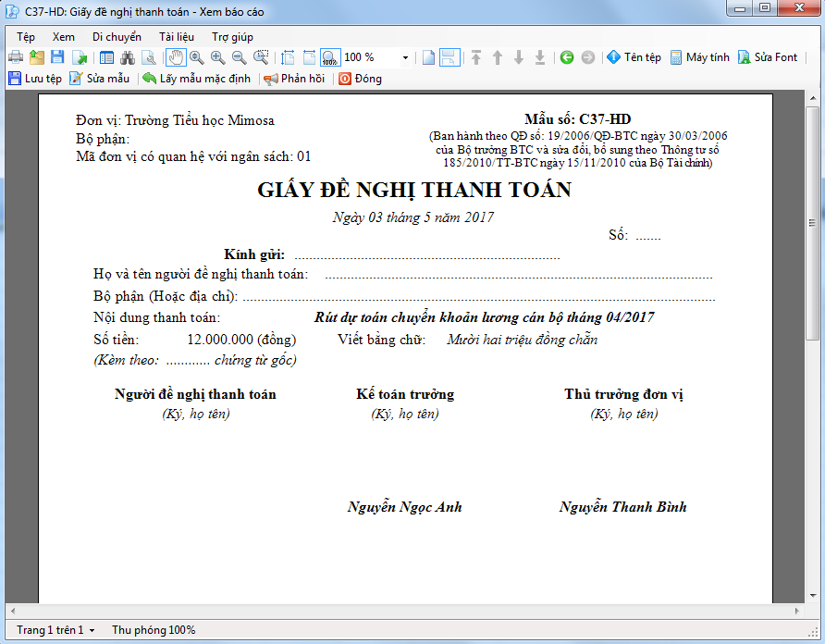Click the heading Kế toán trưởng

[x=405, y=394]
